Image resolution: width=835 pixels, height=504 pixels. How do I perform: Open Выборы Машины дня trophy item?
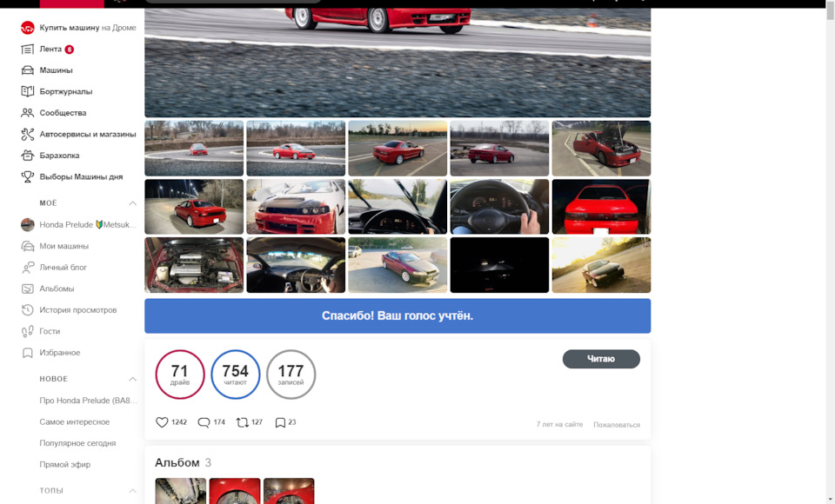[x=81, y=176]
